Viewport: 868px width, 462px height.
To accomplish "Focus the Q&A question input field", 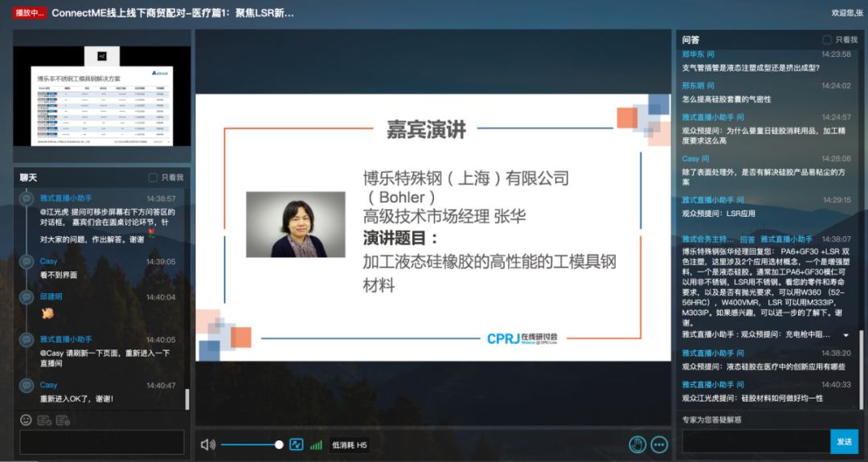I will coord(756,442).
